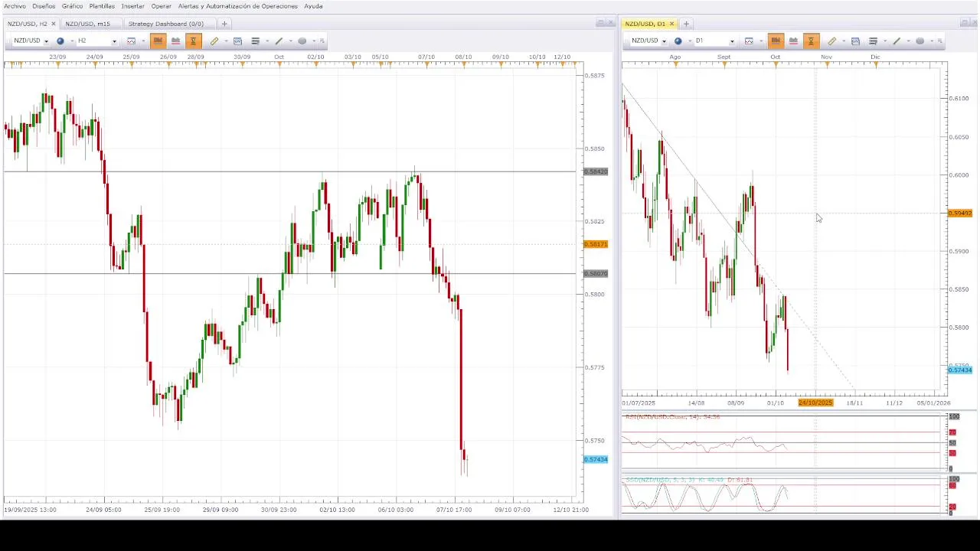Select diagonal line tool in H2 toolbar
The image size is (980, 551).
coord(279,41)
